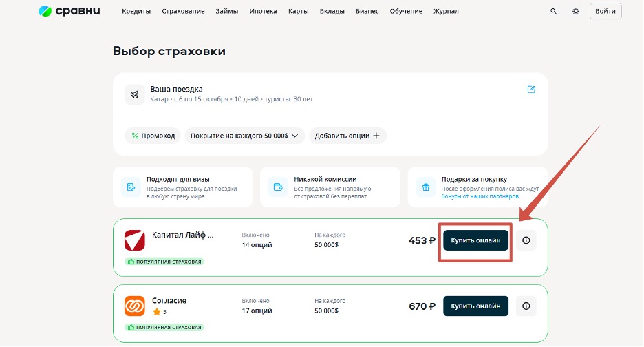Image resolution: width=644 pixels, height=347 pixels.
Task: Buy Капитал Лайф policy online for 453 ₽
Action: 475,240
